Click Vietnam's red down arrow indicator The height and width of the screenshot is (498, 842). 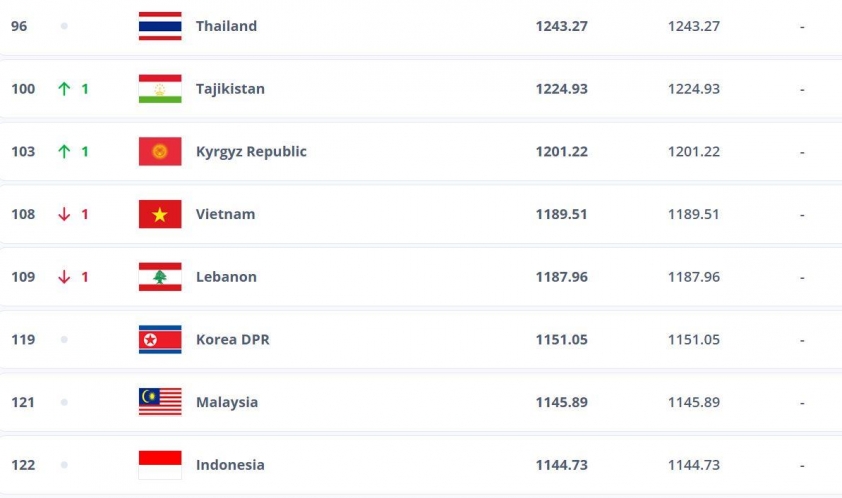pyautogui.click(x=64, y=214)
